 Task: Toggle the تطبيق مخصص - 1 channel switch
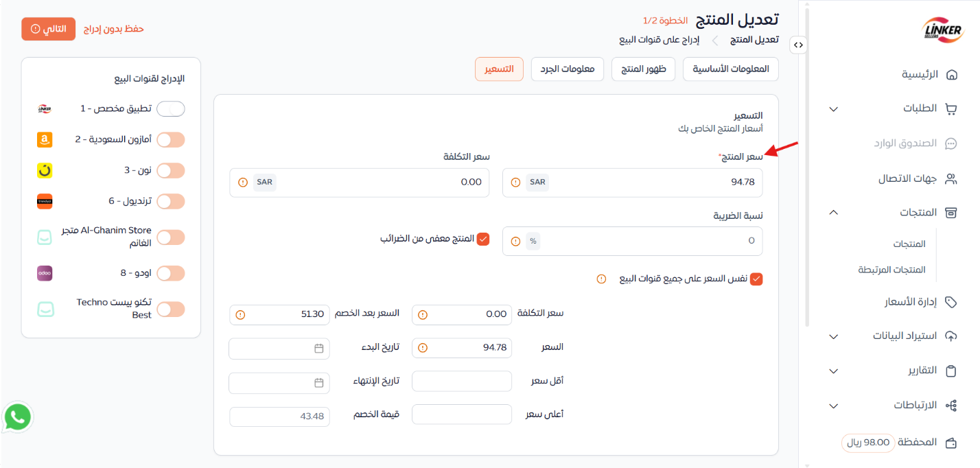tap(171, 109)
